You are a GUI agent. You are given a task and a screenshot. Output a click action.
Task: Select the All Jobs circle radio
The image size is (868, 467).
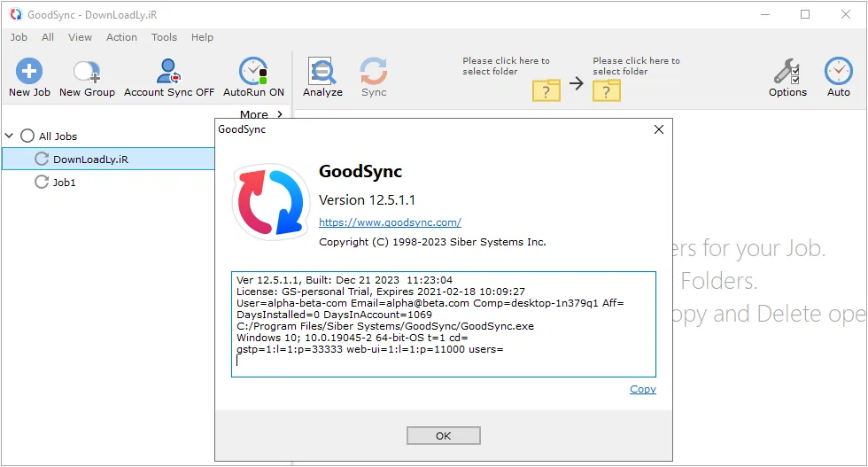27,136
